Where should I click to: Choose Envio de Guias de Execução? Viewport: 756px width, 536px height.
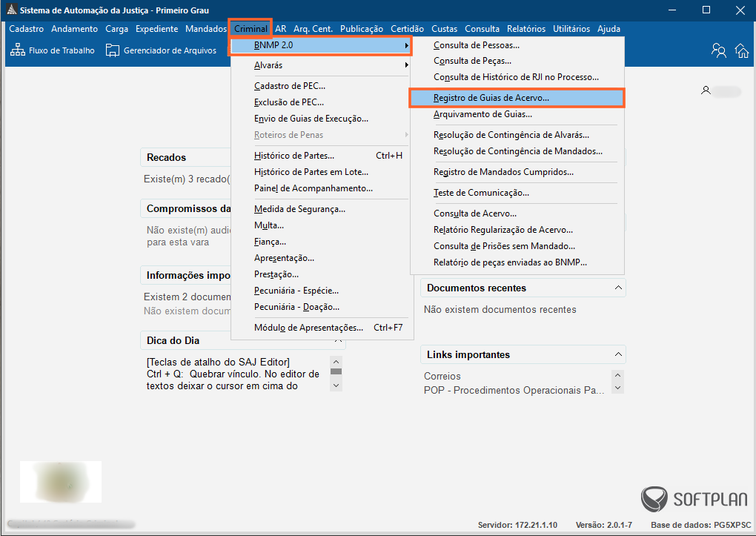point(321,119)
